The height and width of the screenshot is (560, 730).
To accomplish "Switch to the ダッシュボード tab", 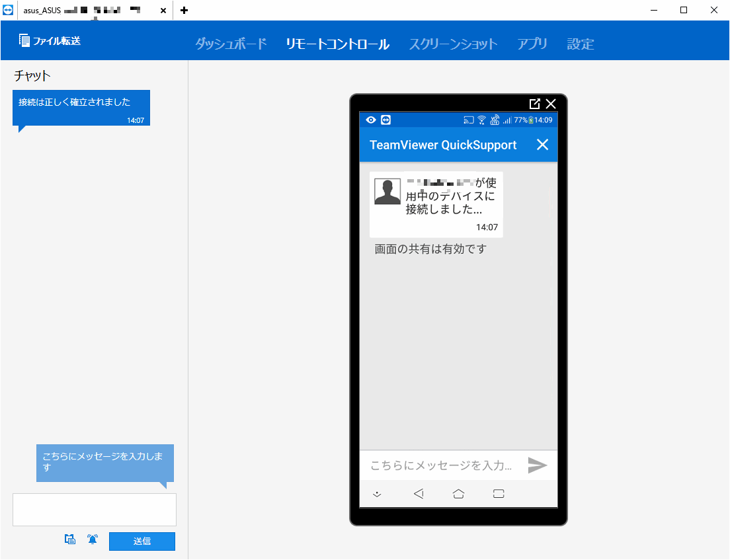I will (231, 44).
